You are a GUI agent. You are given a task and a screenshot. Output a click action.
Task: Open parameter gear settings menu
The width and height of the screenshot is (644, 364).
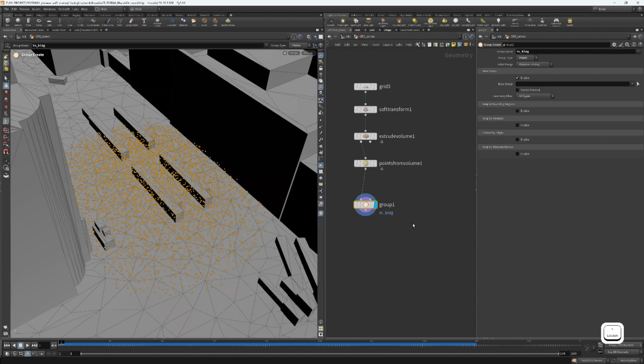click(614, 45)
